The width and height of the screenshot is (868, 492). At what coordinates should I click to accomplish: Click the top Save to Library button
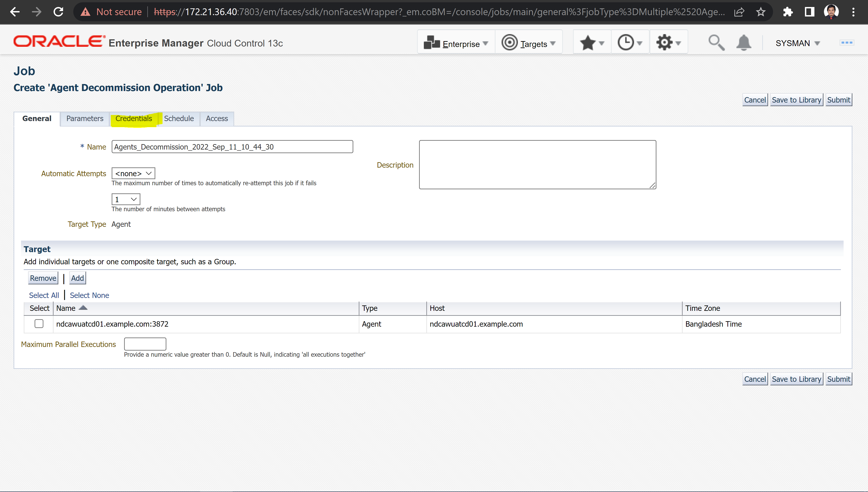pyautogui.click(x=796, y=100)
